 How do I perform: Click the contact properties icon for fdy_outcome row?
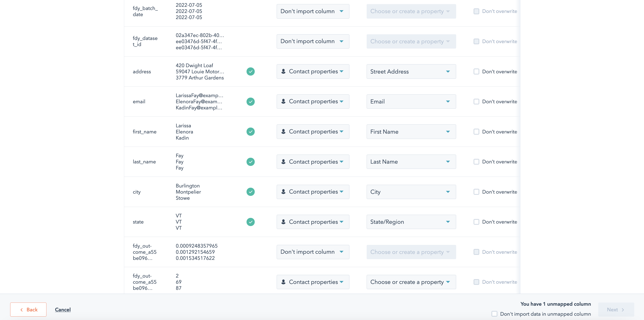(x=284, y=282)
